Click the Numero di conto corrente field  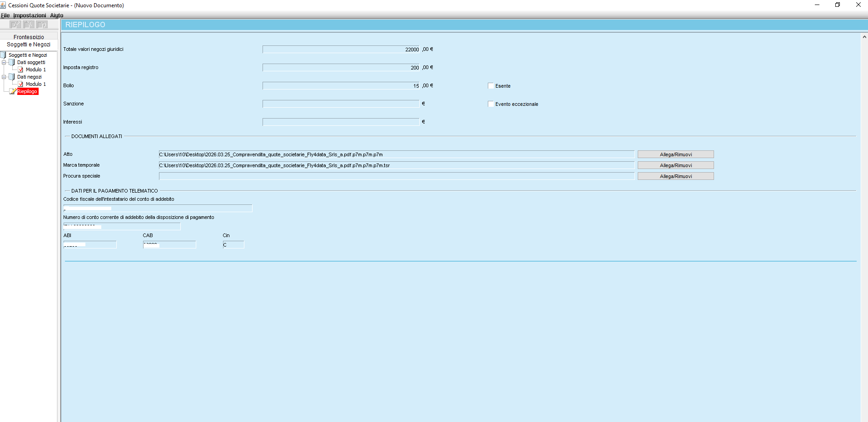pyautogui.click(x=122, y=226)
